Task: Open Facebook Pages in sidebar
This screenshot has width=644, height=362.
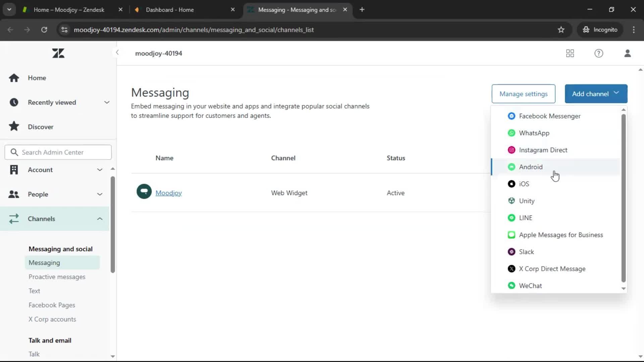Action: click(52, 305)
